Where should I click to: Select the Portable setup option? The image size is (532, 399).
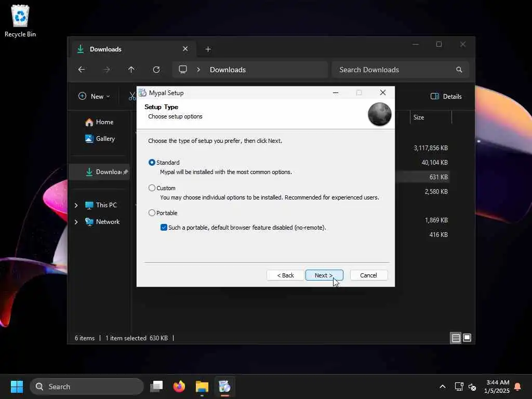pyautogui.click(x=152, y=213)
